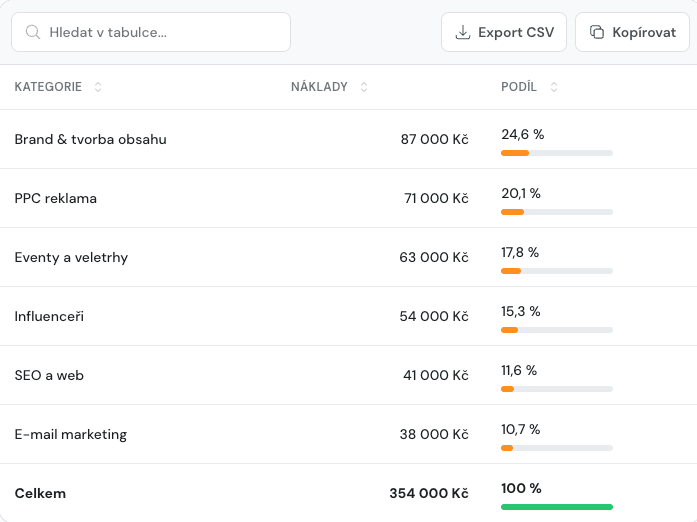Click the NÁKLADY column header
697x522 pixels.
coord(319,87)
